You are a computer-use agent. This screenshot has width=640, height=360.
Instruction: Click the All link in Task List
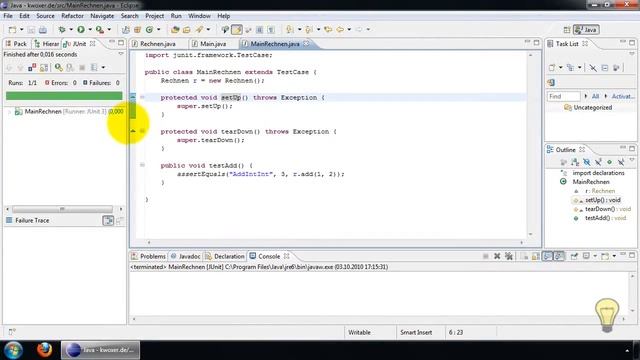pyautogui.click(x=595, y=96)
